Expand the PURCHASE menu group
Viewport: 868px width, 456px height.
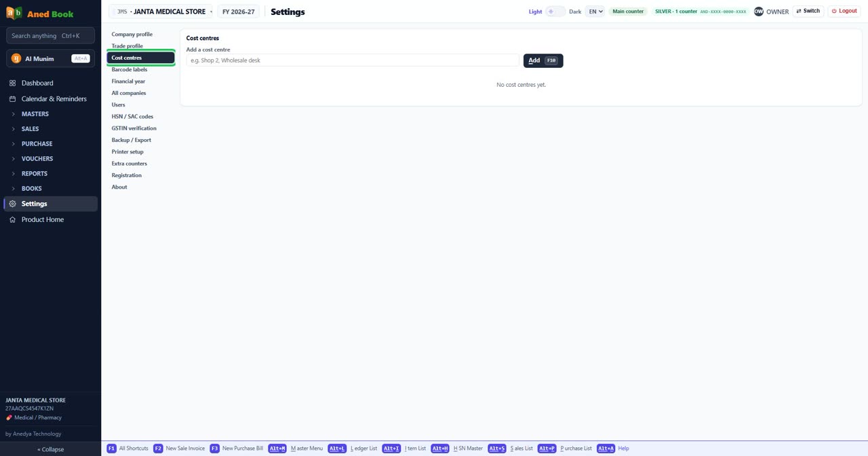click(51, 144)
